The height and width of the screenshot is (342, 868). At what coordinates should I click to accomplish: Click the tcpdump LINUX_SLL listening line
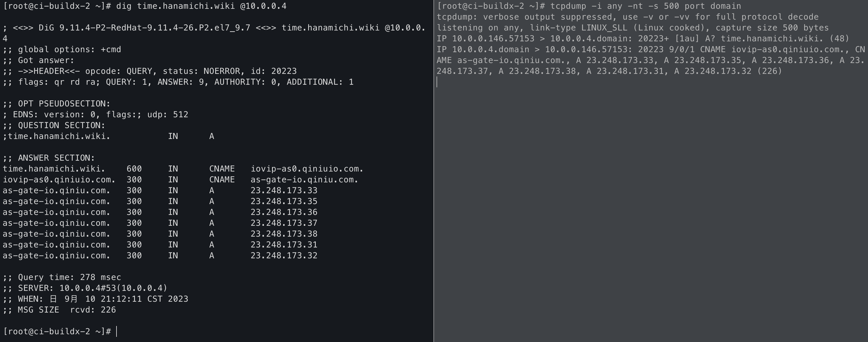(632, 28)
